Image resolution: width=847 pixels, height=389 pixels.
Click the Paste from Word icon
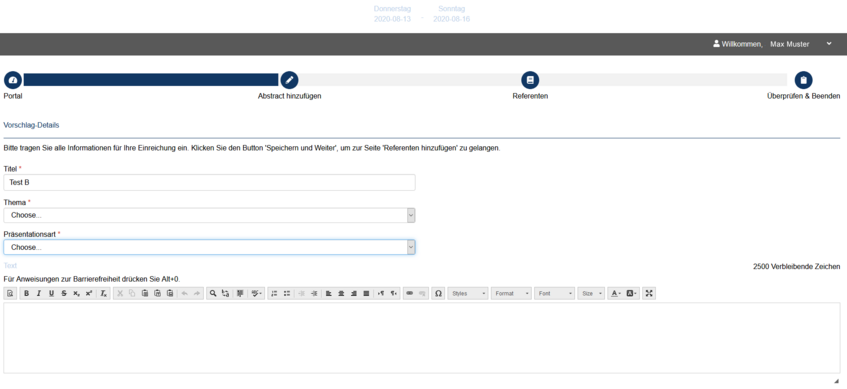click(x=170, y=293)
